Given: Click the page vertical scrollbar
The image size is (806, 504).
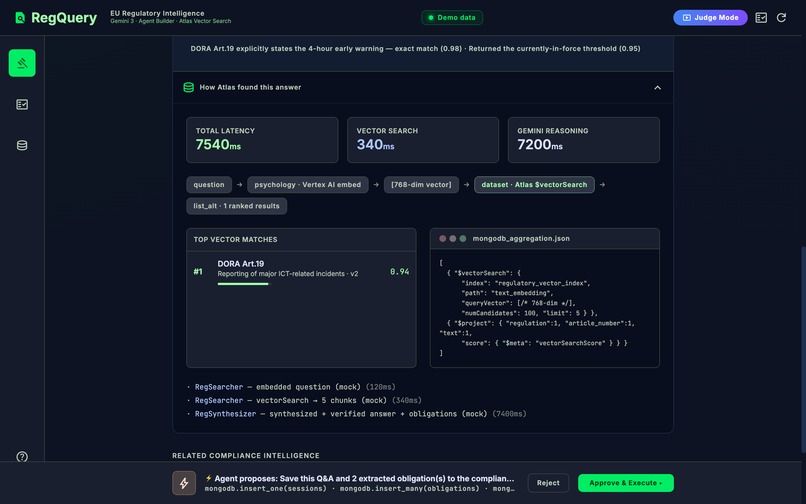Looking at the screenshot, I should (x=803, y=350).
